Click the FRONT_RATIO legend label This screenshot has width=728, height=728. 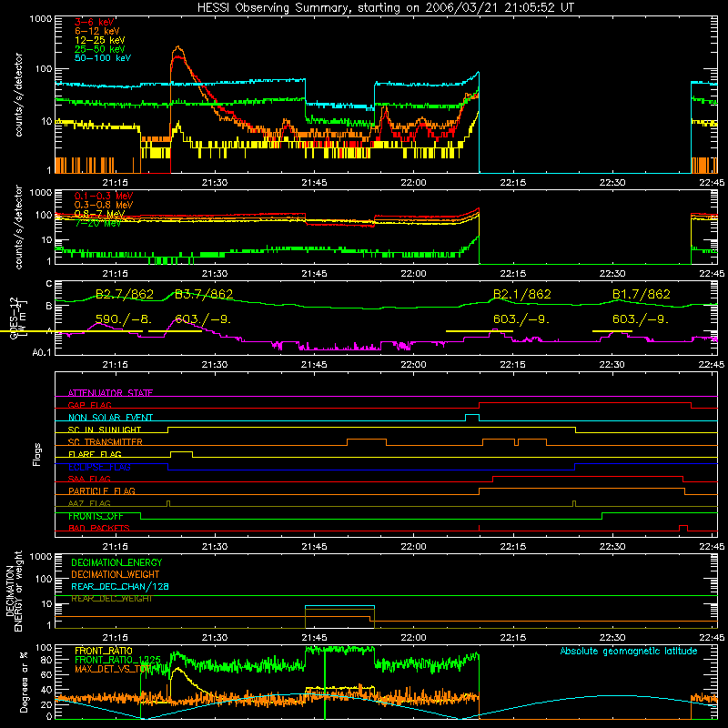pos(104,651)
